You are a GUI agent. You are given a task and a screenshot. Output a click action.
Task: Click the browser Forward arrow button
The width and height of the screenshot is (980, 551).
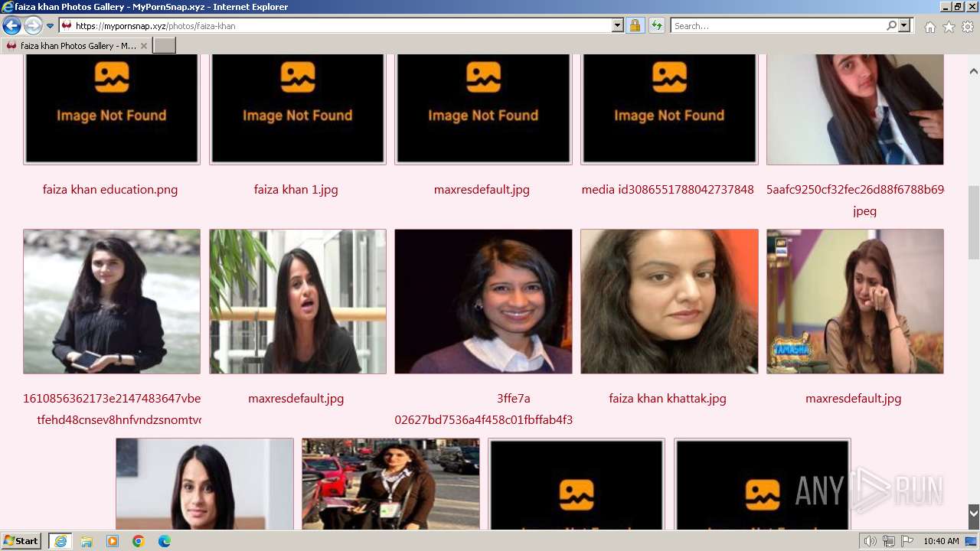[x=33, y=25]
